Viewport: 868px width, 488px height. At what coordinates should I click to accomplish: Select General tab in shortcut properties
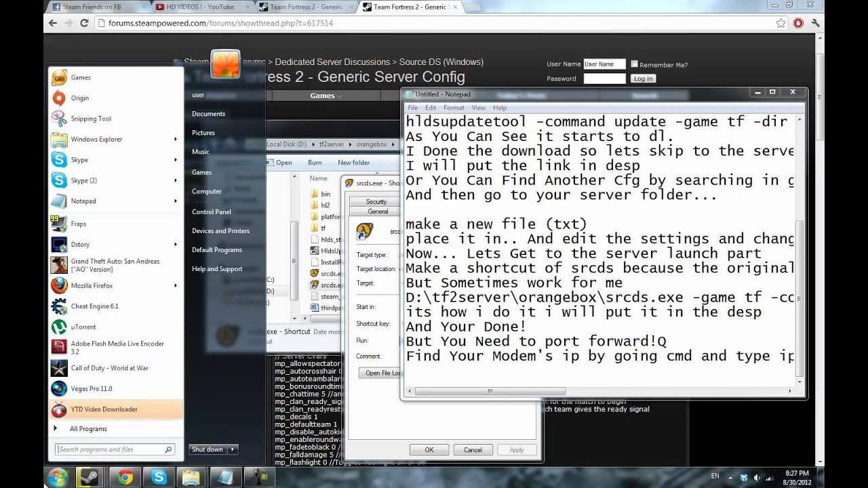click(x=377, y=211)
